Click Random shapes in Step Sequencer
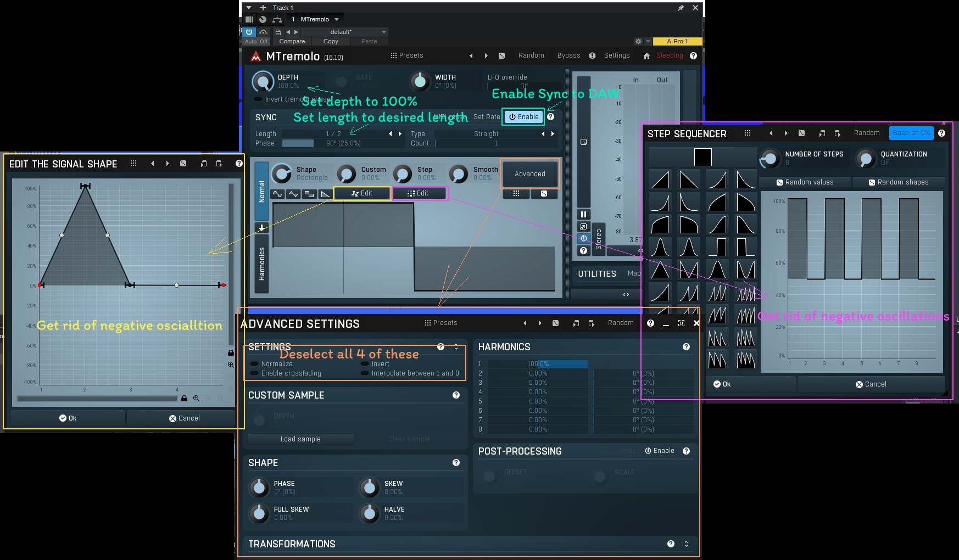The height and width of the screenshot is (560, 959). 899,182
